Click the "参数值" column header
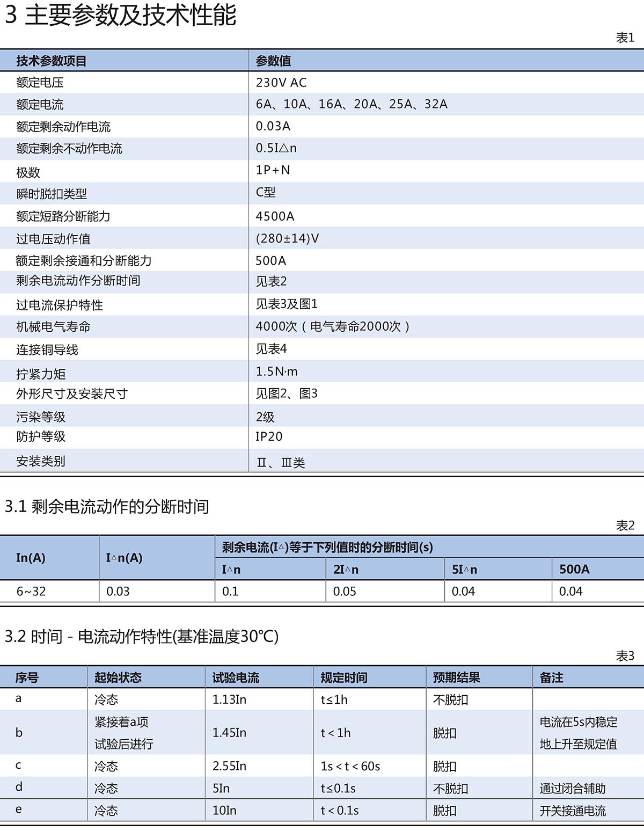This screenshot has height=831, width=644. pyautogui.click(x=273, y=61)
